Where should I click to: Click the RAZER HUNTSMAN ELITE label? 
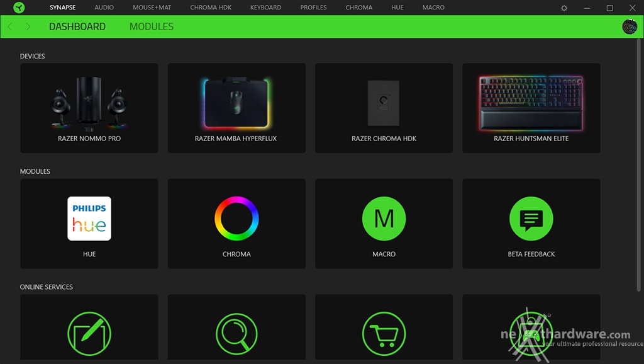tap(531, 139)
